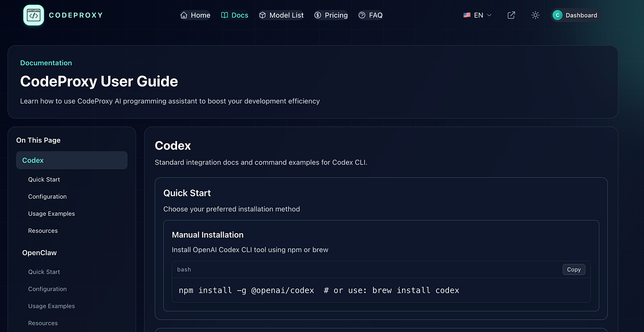Copy the bash install command
The width and height of the screenshot is (644, 332).
pos(574,269)
